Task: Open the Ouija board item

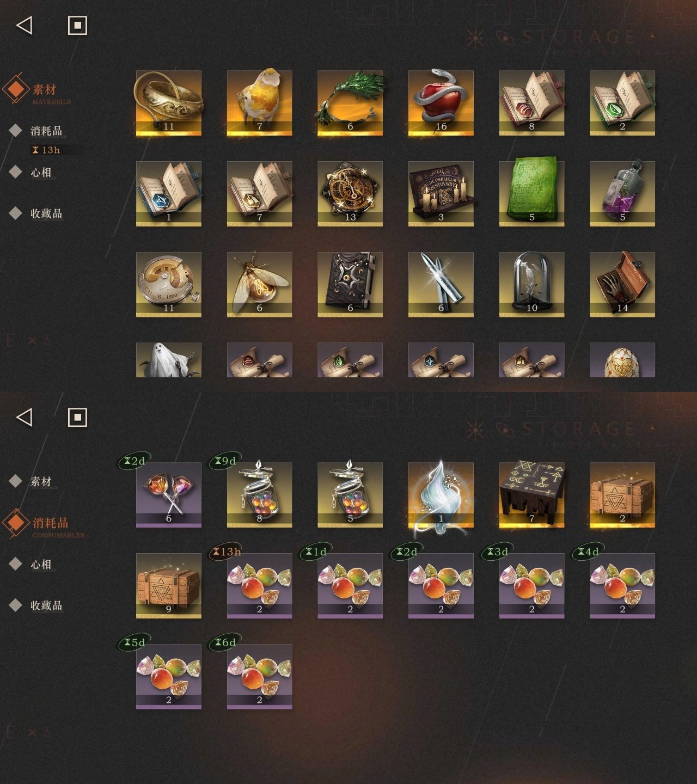Action: (441, 194)
